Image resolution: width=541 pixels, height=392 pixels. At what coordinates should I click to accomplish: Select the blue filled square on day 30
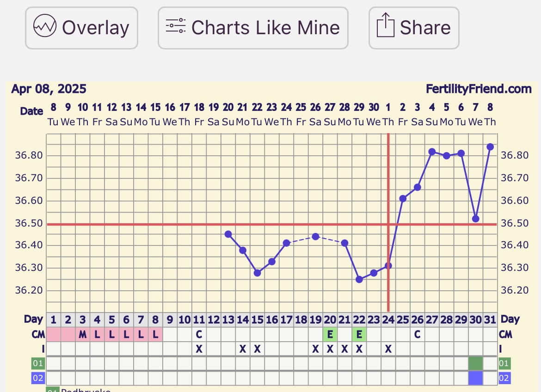(x=475, y=378)
